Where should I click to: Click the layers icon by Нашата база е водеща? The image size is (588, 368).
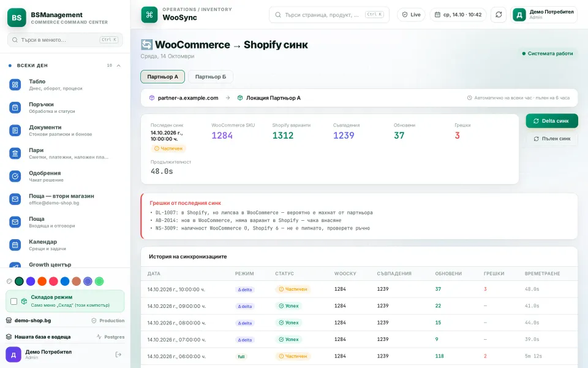tap(9, 337)
